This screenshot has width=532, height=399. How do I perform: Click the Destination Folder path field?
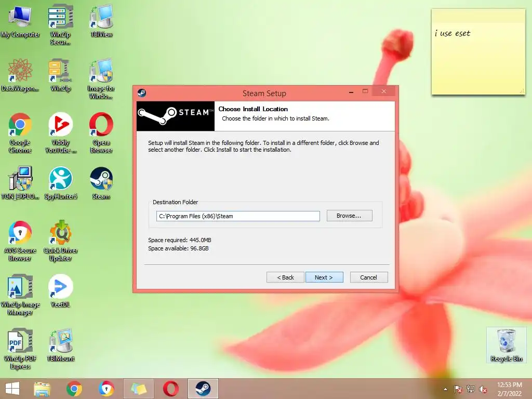(x=238, y=216)
